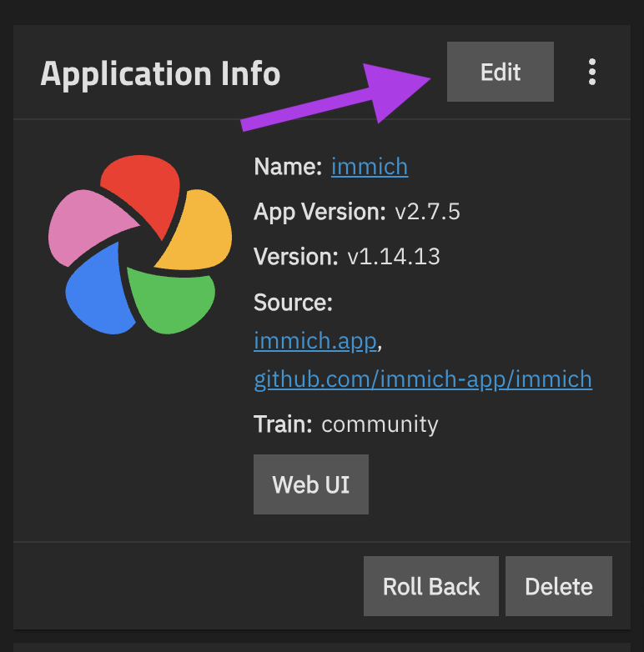Click the Immich pinwheel logo
This screenshot has height=652, width=644.
pyautogui.click(x=139, y=244)
